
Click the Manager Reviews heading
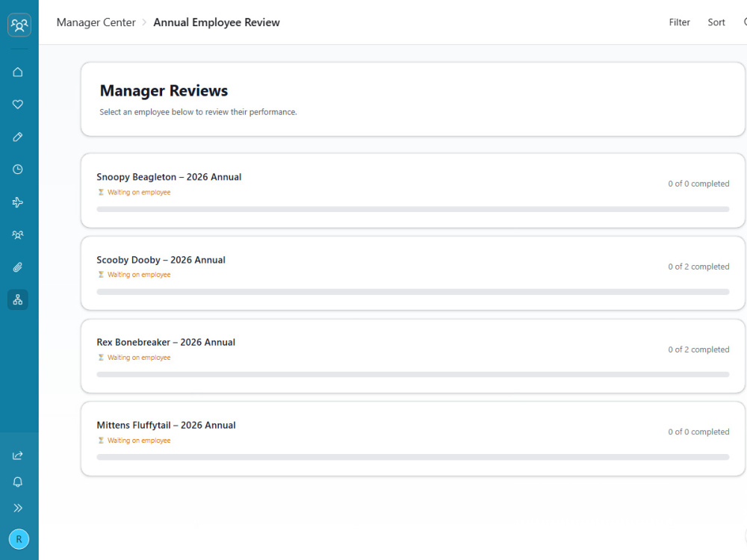coord(164,90)
